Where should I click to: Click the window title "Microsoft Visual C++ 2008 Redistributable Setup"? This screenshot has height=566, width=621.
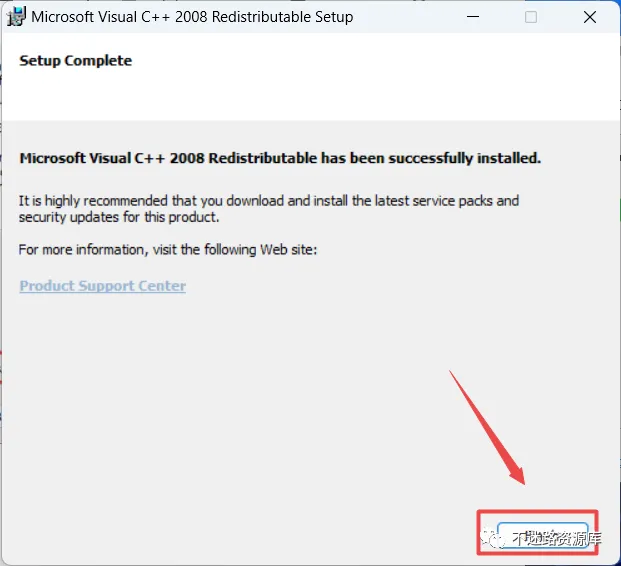pyautogui.click(x=192, y=17)
